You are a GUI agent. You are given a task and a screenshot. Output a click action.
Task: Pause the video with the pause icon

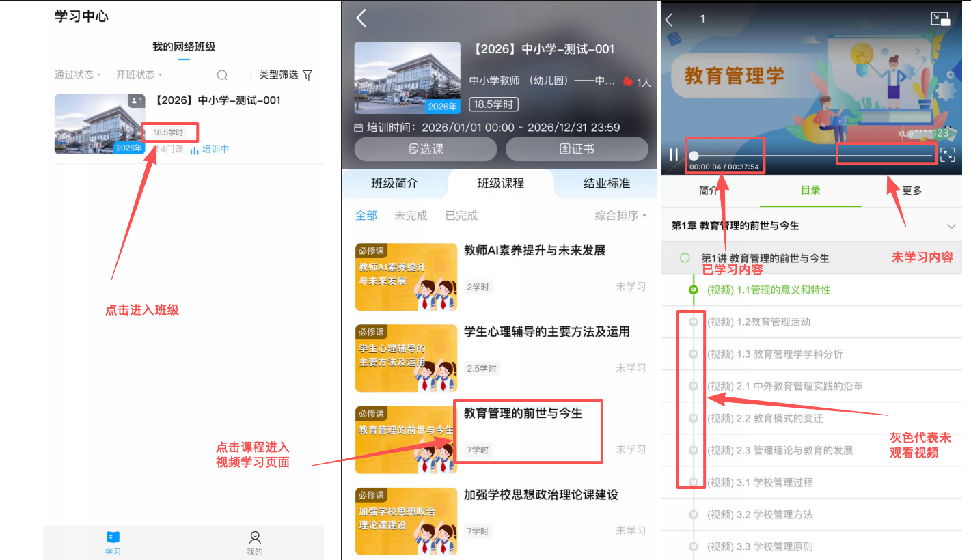pos(674,155)
